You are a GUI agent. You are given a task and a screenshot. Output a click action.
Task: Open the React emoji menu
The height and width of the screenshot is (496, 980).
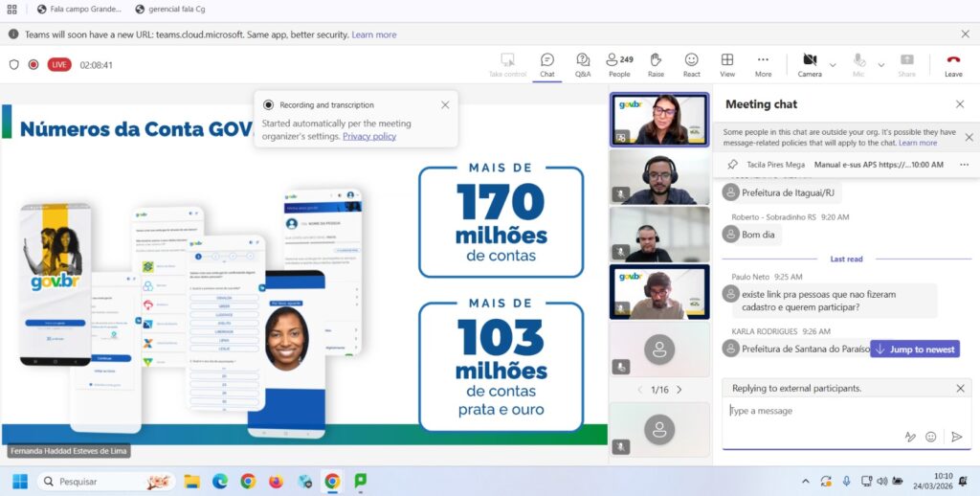tap(691, 64)
